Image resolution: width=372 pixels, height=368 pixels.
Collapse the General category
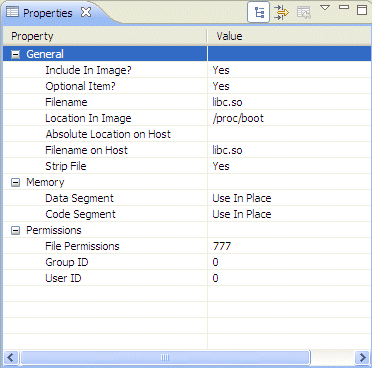pos(15,54)
